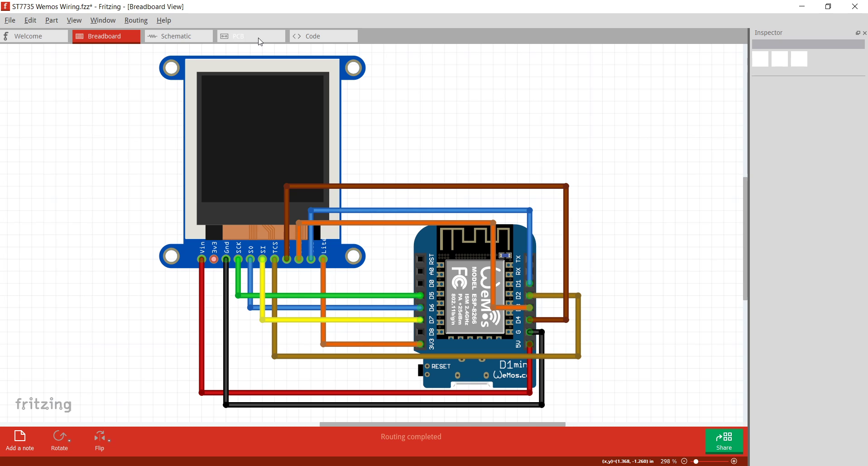Click the zoom in plus icon
This screenshot has height=466, width=868.
(x=734, y=461)
